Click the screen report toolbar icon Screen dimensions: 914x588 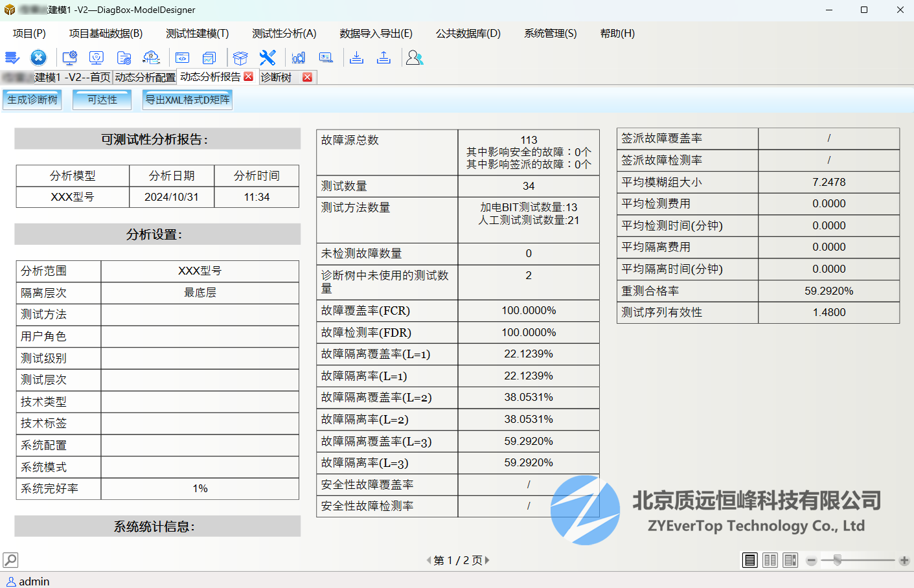(x=326, y=58)
